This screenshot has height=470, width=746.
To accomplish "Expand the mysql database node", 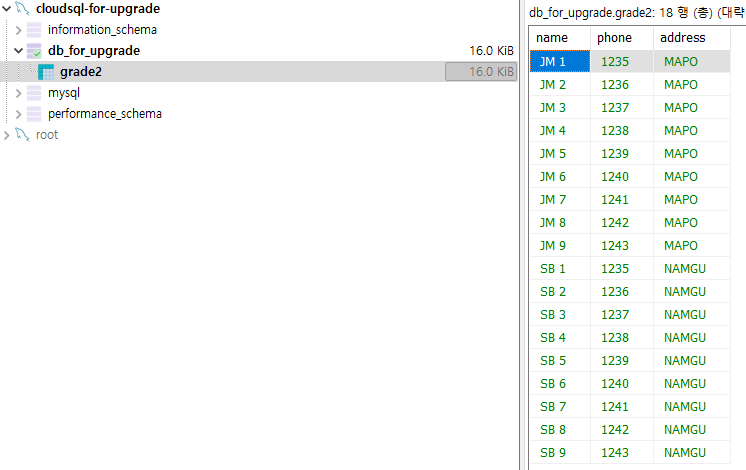I will click(x=19, y=93).
